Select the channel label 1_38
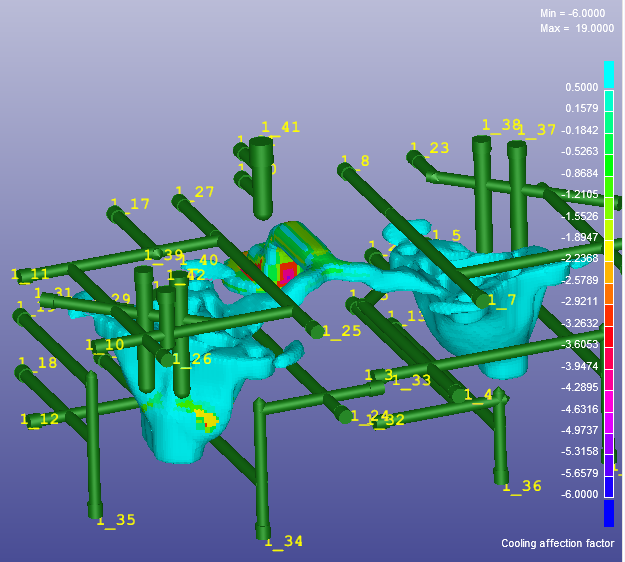 coord(501,125)
